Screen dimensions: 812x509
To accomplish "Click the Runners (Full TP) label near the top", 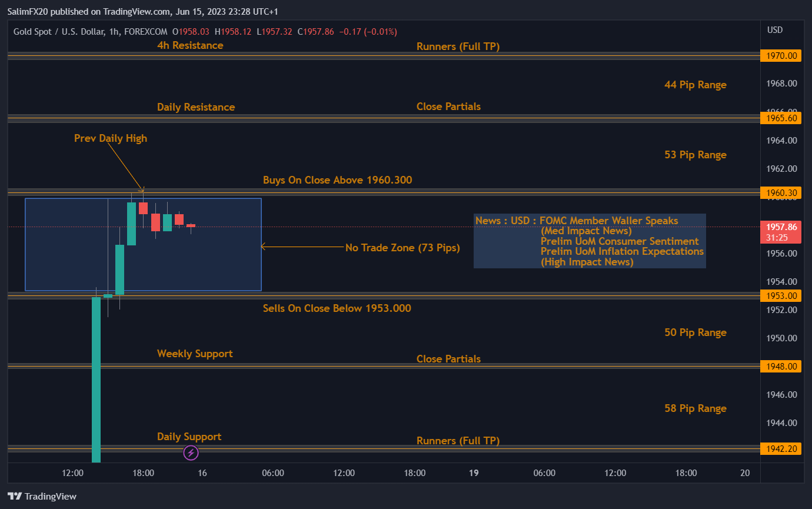I will pos(458,46).
